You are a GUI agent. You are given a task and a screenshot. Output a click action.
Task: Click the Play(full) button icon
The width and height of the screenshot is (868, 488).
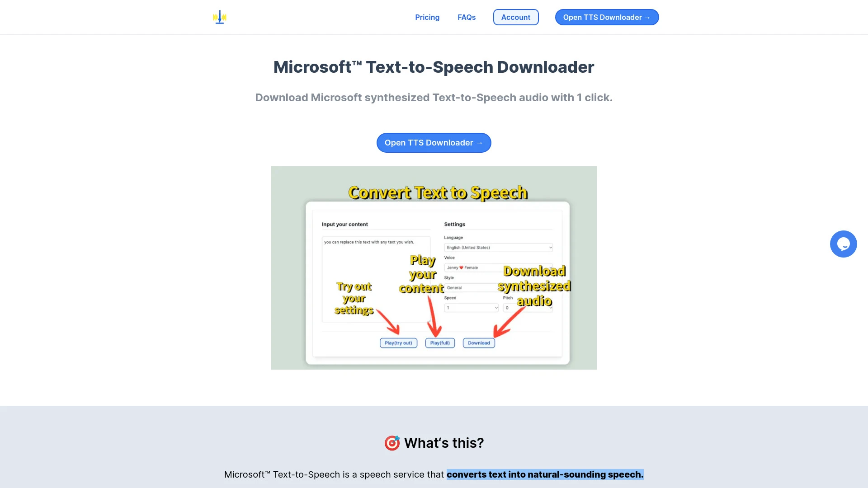point(439,343)
